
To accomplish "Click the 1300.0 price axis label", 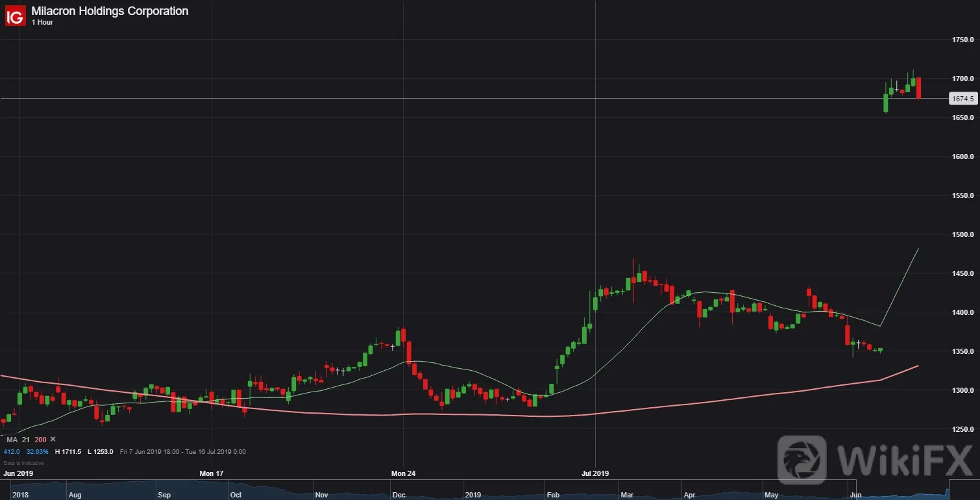I will click(963, 391).
